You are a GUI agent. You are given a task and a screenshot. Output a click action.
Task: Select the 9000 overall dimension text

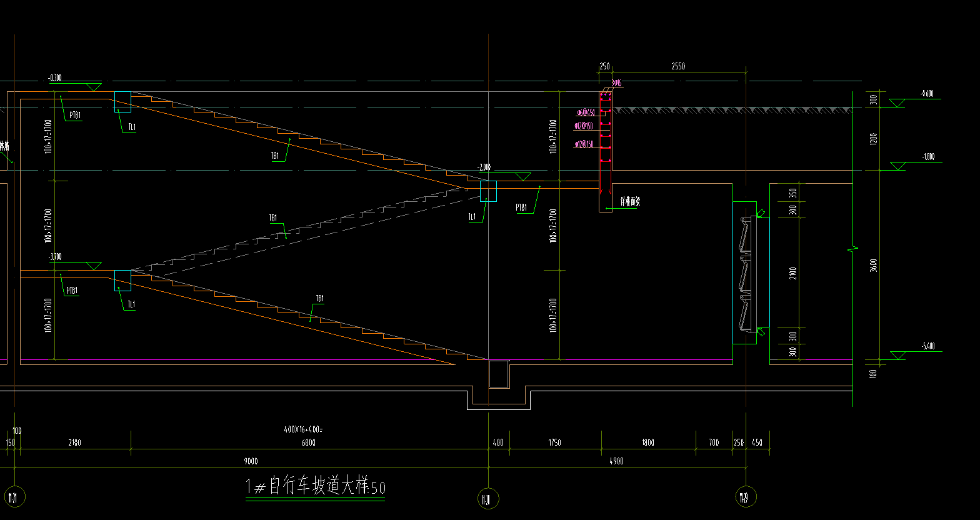[251, 461]
